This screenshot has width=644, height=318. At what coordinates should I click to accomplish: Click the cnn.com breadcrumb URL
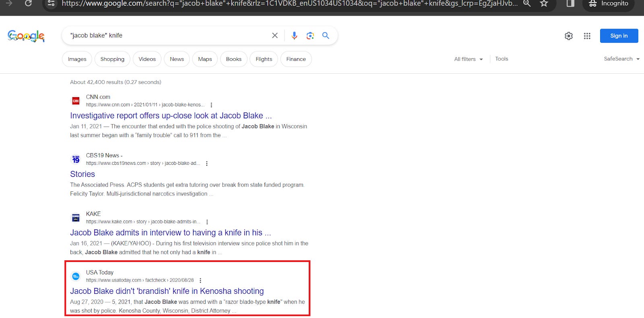click(x=145, y=105)
